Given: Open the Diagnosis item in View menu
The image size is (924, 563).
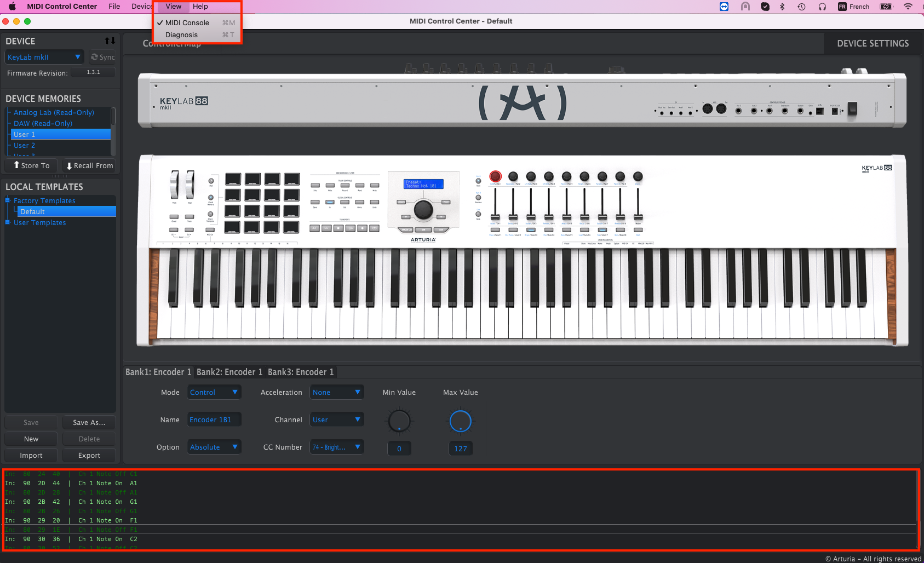Looking at the screenshot, I should [181, 35].
